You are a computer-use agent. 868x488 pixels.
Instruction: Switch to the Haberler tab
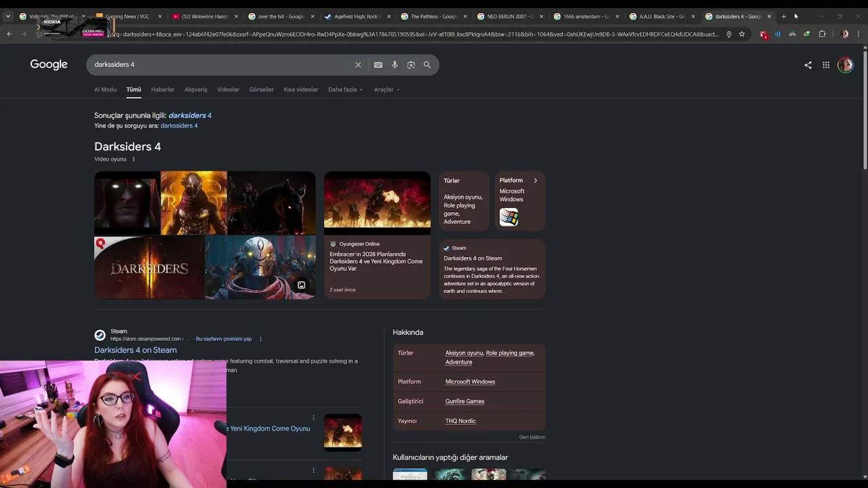pyautogui.click(x=163, y=89)
